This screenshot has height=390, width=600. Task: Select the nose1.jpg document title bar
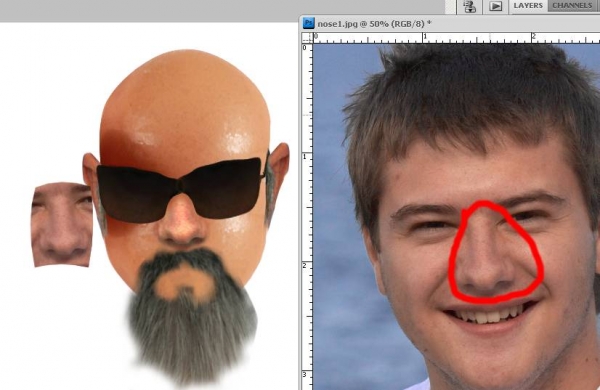click(x=450, y=23)
